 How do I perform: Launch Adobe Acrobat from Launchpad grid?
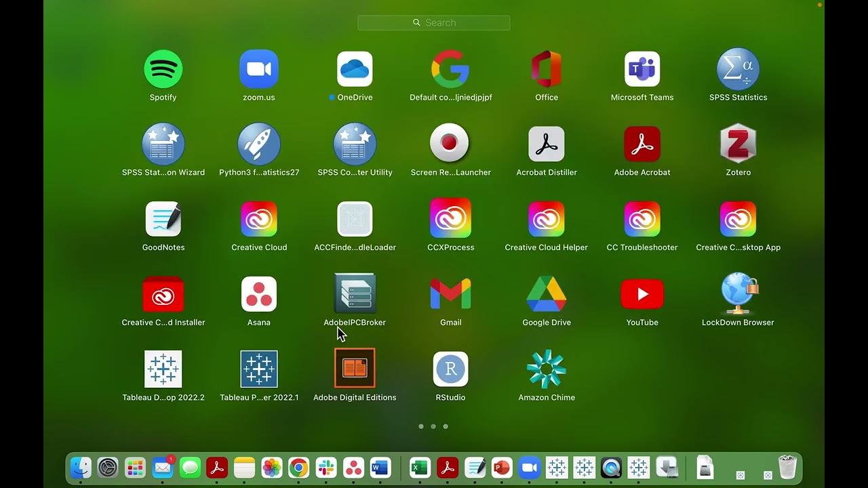click(x=642, y=144)
